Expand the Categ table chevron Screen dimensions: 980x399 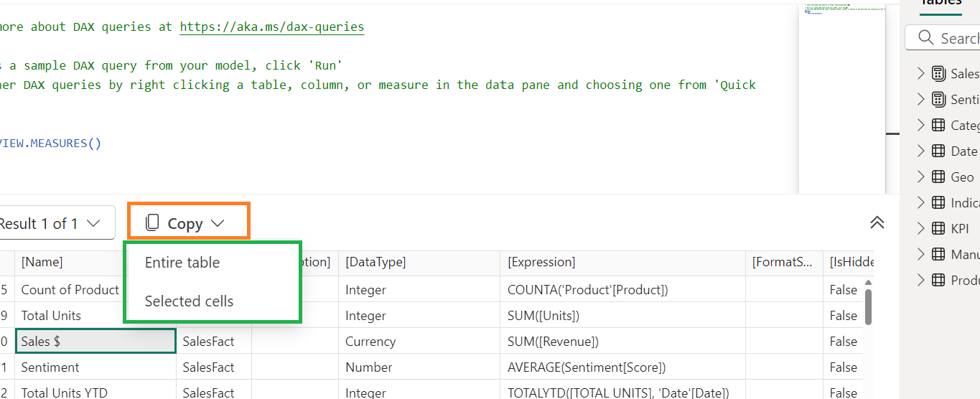click(921, 125)
